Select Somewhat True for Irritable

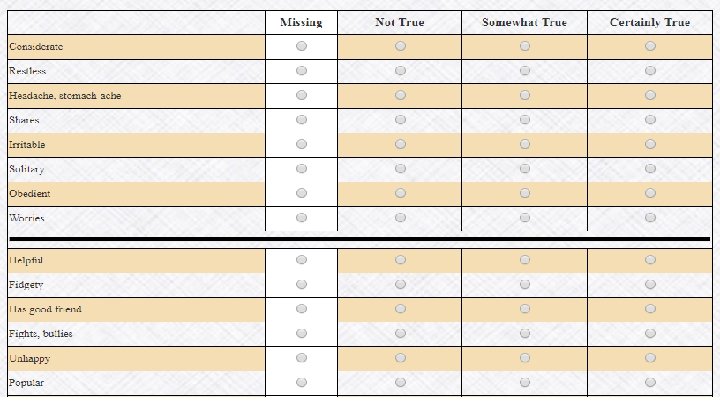(x=525, y=144)
